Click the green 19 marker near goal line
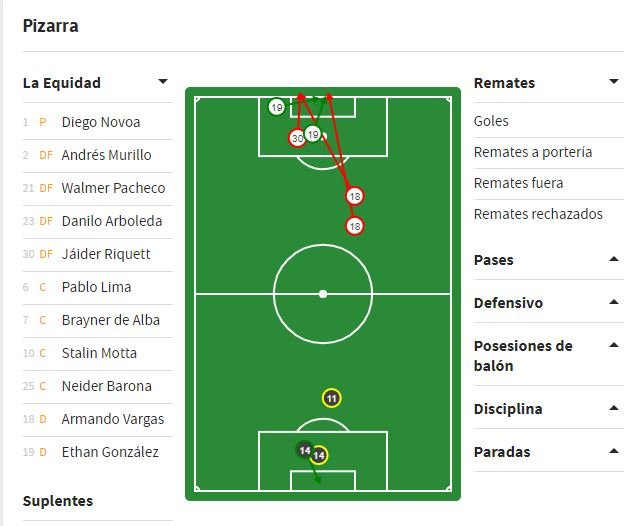This screenshot has height=526, width=644. [277, 108]
